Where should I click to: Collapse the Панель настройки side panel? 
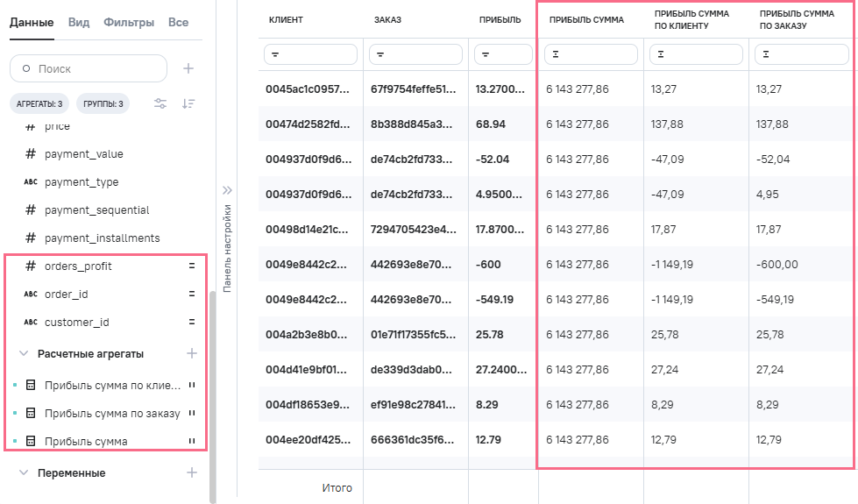click(x=226, y=189)
